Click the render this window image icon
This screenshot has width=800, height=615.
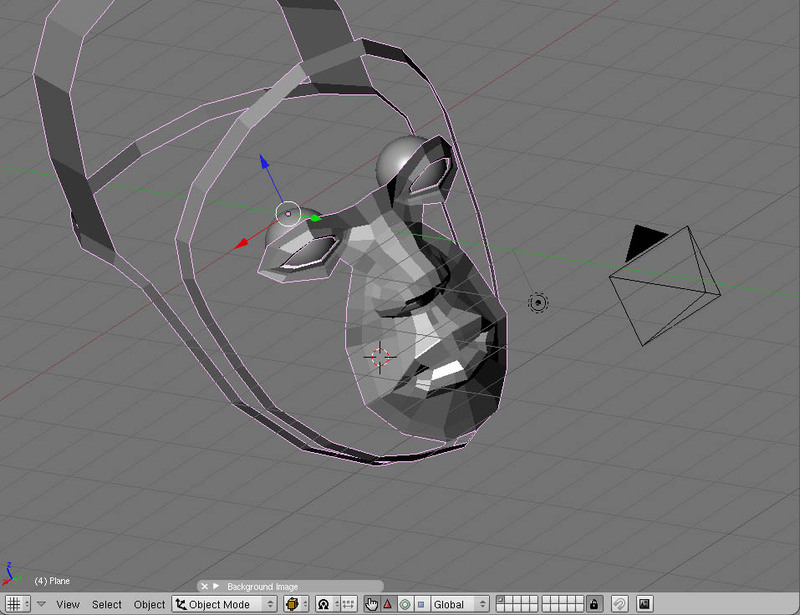point(644,604)
